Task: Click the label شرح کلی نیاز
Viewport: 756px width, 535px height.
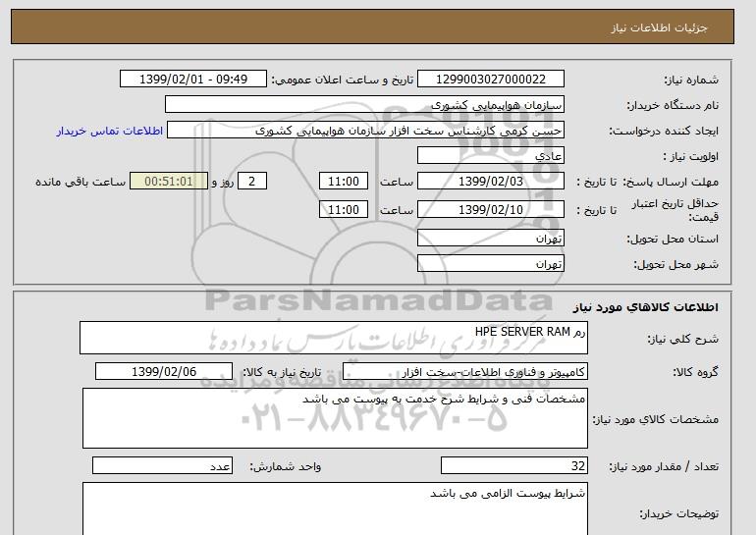Action: [682, 339]
